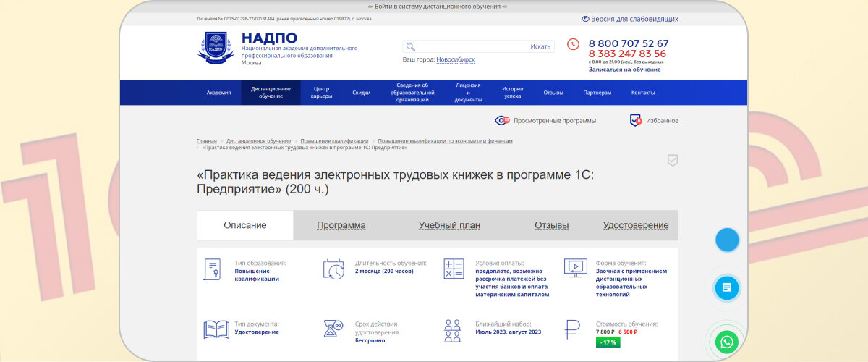This screenshot has height=362, width=868.
Task: Add course to favorites via gray shield icon
Action: click(672, 160)
